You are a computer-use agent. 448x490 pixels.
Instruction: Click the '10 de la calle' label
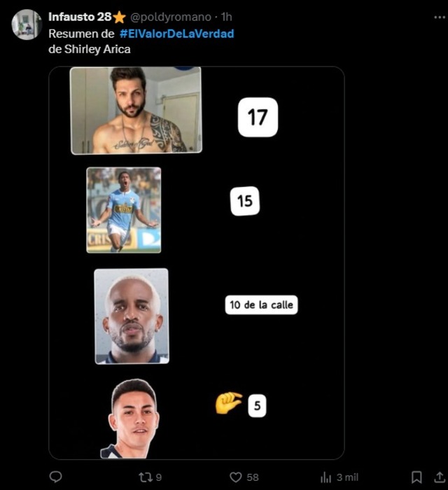261,304
